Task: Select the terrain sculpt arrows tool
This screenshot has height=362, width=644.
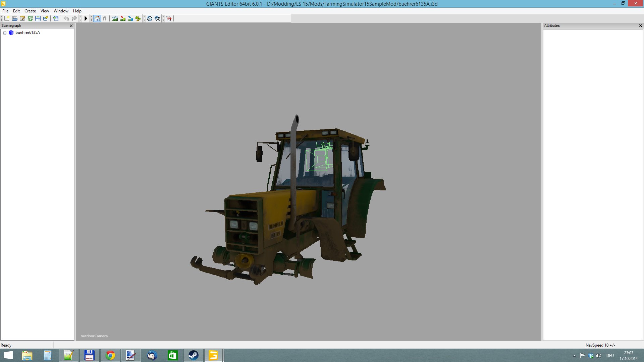Action: (x=115, y=18)
